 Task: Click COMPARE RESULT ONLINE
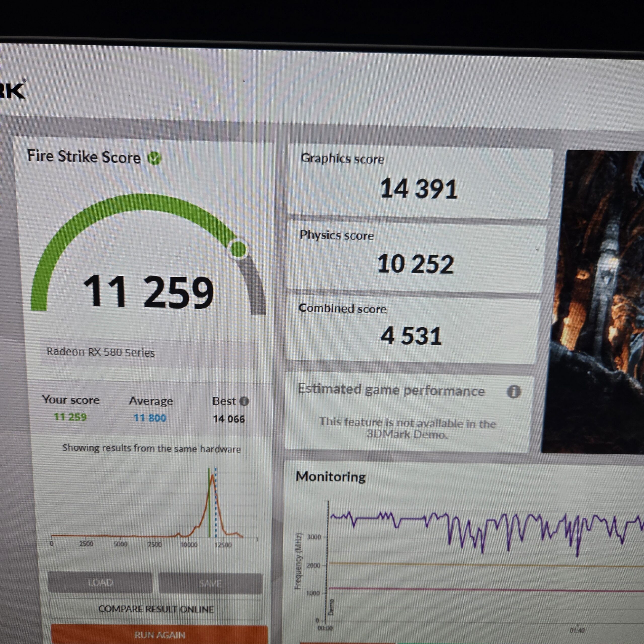156,609
